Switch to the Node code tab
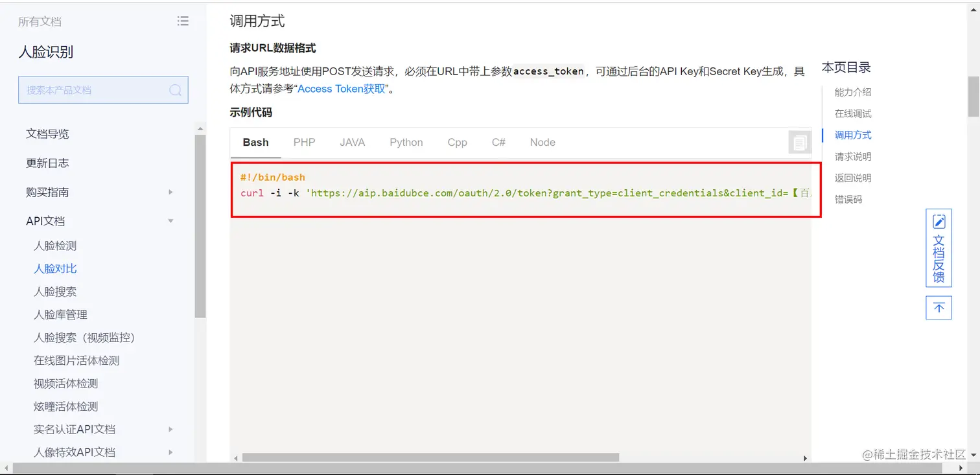Screen dimensions: 980x475 (542, 143)
